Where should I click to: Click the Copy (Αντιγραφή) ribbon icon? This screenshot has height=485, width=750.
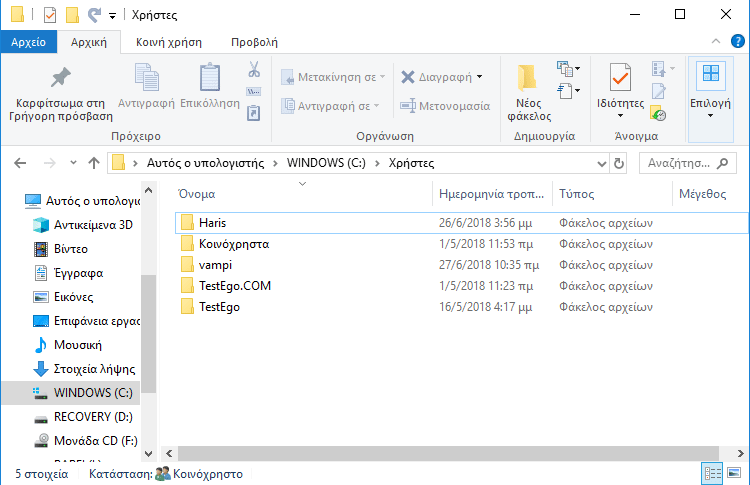(x=146, y=77)
